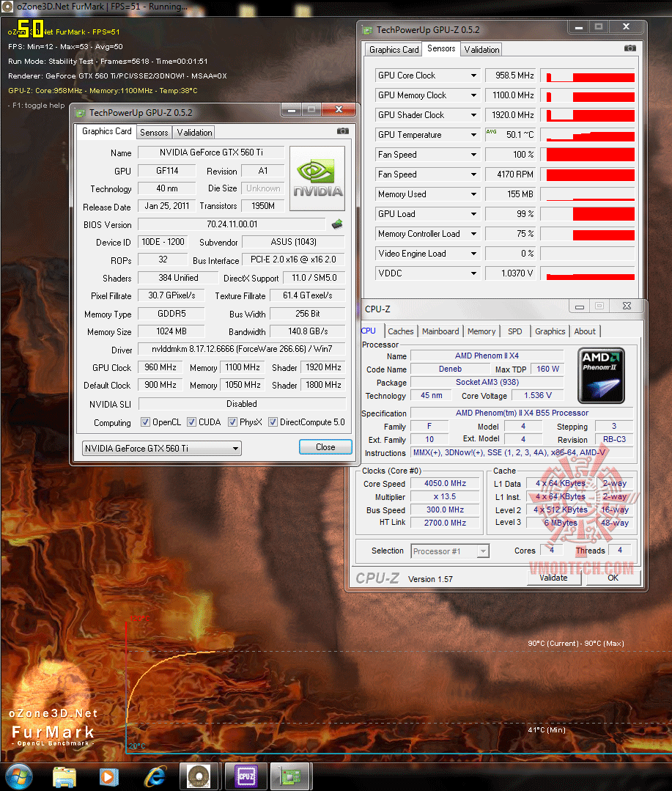Open the Processor #1 selection dropdown
This screenshot has width=672, height=791.
coord(450,551)
